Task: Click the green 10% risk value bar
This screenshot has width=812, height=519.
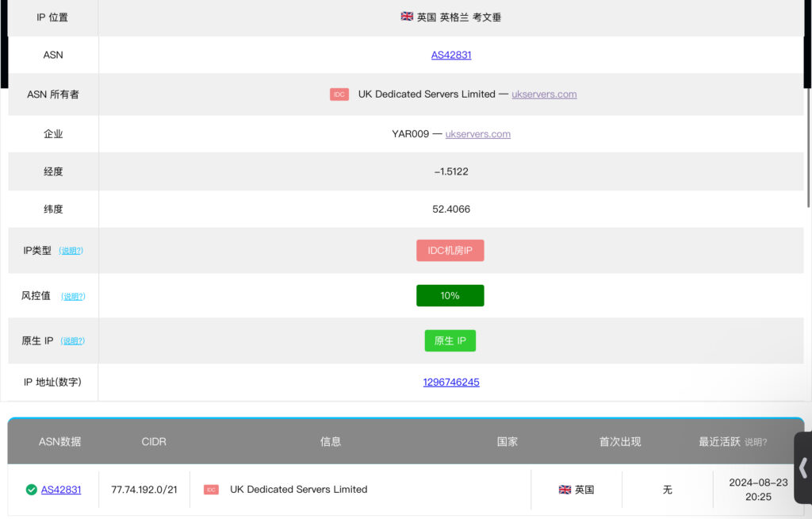Action: pyautogui.click(x=450, y=295)
